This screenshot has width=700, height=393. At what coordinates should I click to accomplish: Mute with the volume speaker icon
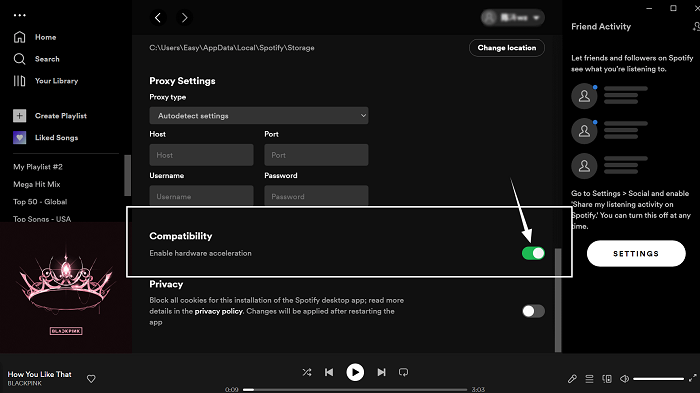point(625,379)
